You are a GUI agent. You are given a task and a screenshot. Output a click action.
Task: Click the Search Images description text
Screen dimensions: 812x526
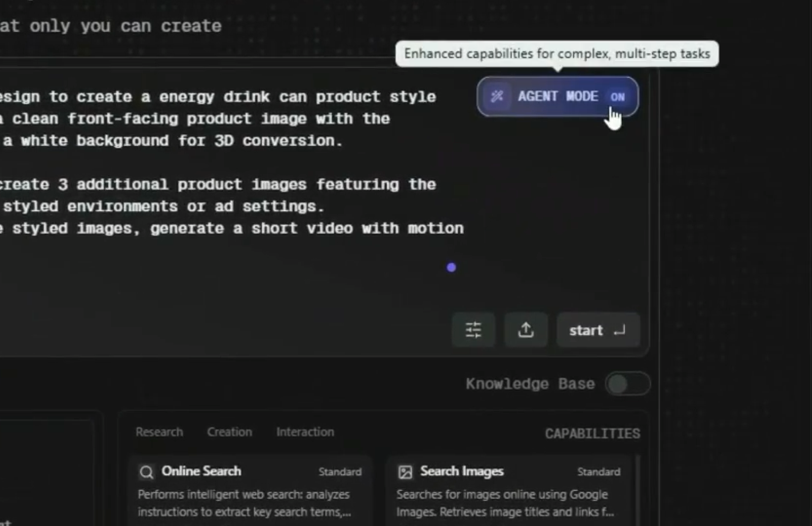[505, 503]
